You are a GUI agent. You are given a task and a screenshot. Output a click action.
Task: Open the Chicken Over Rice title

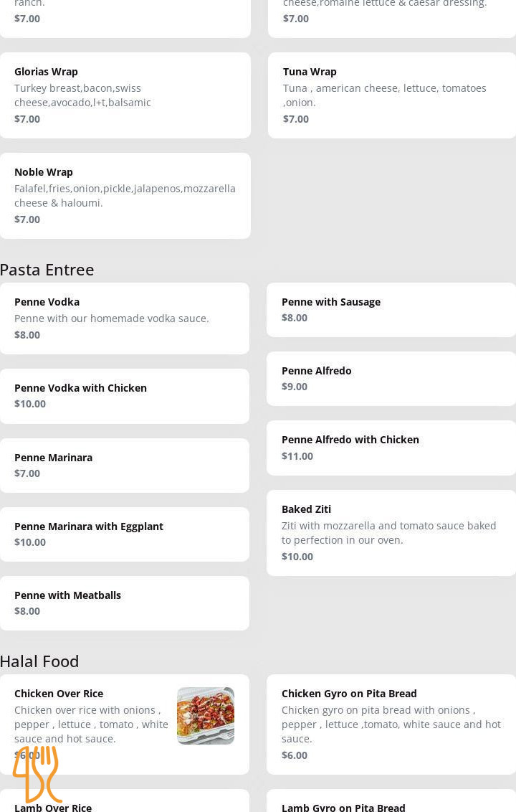tap(59, 694)
